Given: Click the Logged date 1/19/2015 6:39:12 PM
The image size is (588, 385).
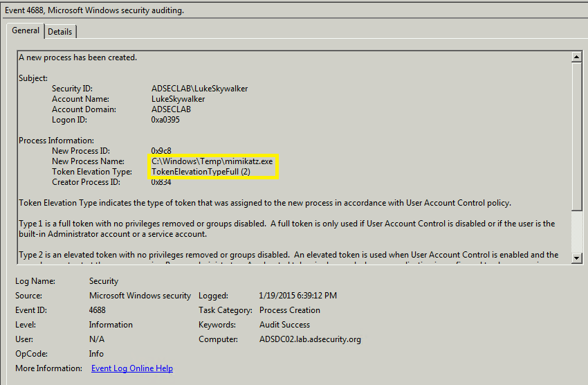Looking at the screenshot, I should [x=297, y=295].
